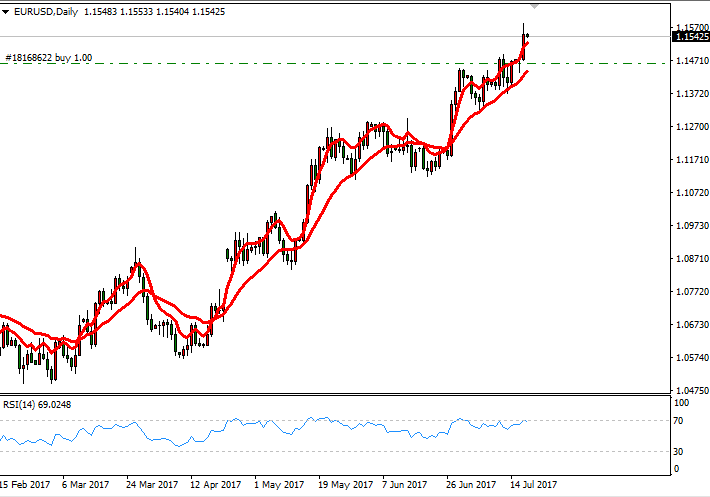Click the 1.08710 price scale label

[x=692, y=259]
